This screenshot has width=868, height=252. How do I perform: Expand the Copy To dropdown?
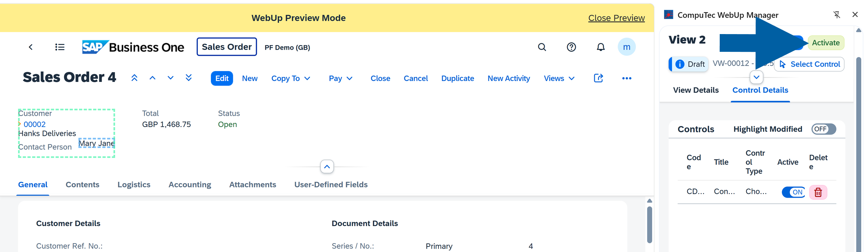[x=291, y=78]
